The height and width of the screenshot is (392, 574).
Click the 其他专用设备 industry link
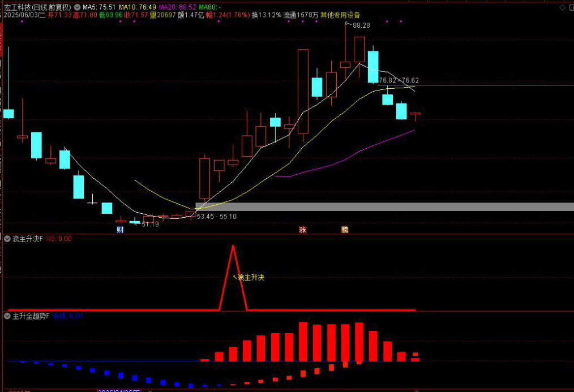340,15
